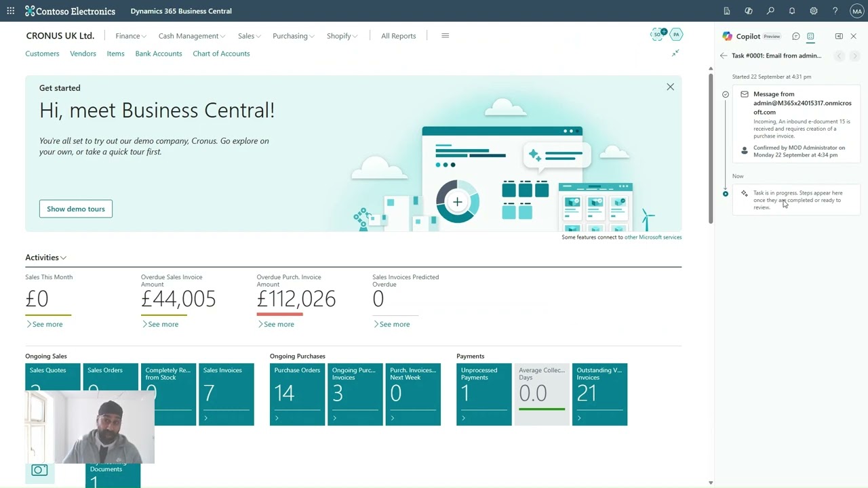Expand the Purchasing menu

[x=293, y=36]
